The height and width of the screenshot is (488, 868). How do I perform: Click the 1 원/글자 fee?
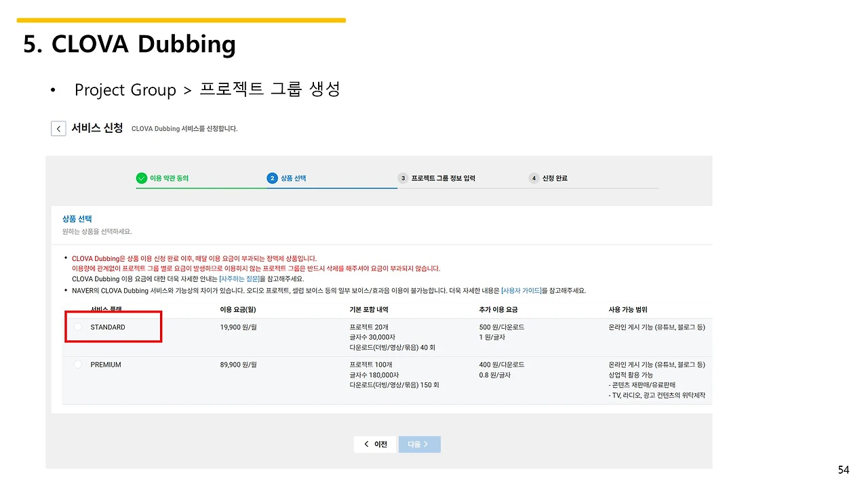pyautogui.click(x=491, y=338)
